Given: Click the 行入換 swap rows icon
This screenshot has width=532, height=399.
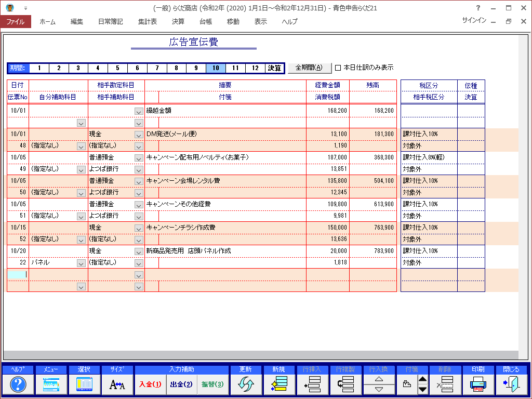Looking at the screenshot, I should point(379,384).
